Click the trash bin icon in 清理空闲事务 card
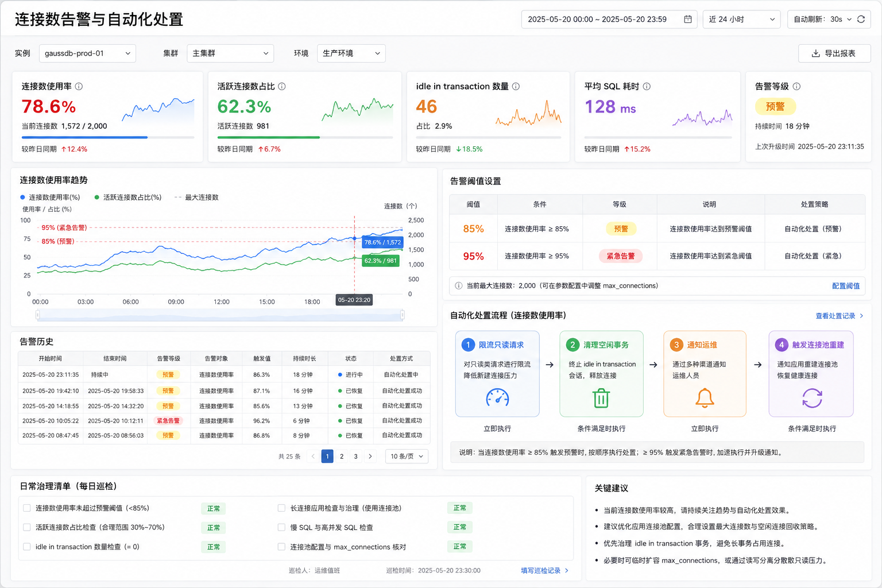Screen dimensions: 882x588 (x=601, y=398)
